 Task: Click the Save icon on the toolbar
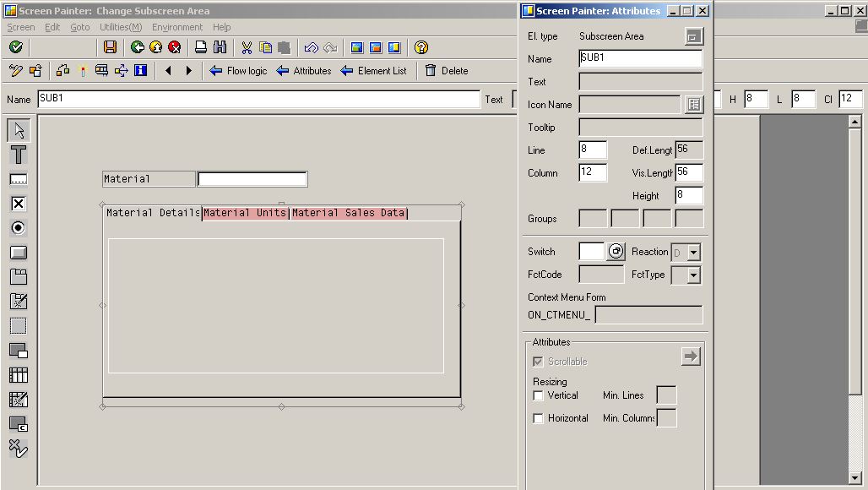[111, 46]
